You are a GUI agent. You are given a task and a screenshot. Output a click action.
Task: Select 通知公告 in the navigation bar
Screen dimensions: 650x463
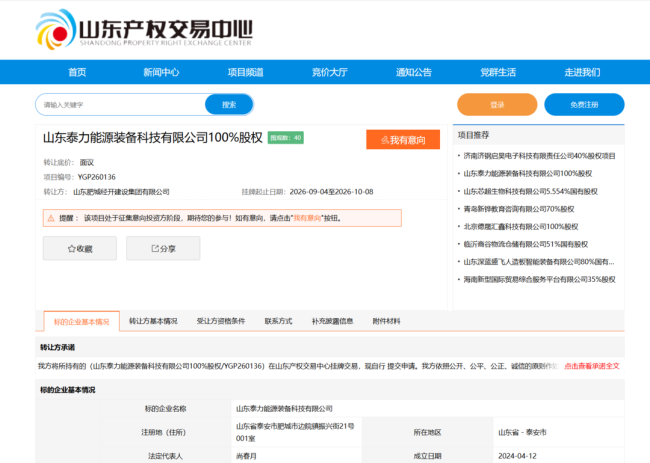pyautogui.click(x=414, y=72)
